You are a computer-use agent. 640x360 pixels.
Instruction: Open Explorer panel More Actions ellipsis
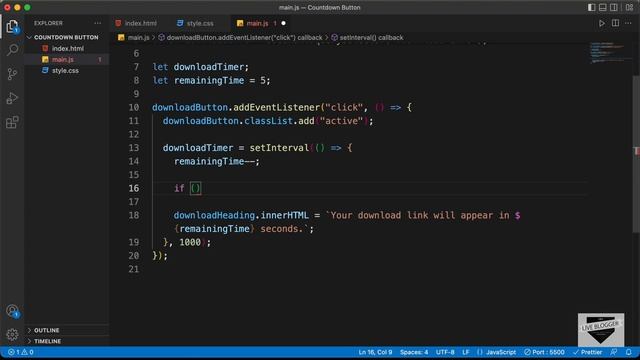(98, 23)
